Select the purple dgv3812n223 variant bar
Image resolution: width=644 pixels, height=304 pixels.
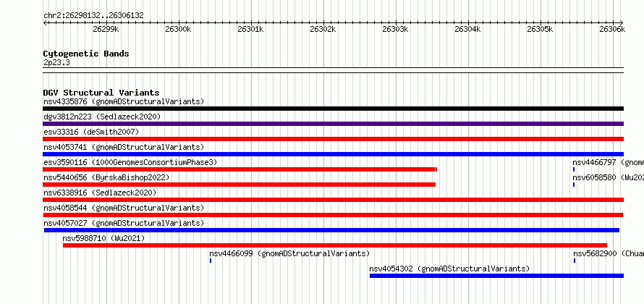click(333, 124)
